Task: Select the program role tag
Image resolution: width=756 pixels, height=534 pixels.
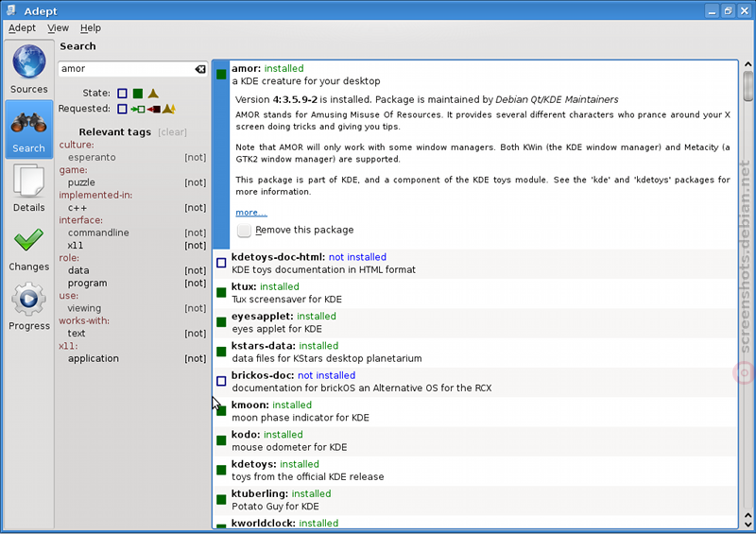Action: (87, 284)
